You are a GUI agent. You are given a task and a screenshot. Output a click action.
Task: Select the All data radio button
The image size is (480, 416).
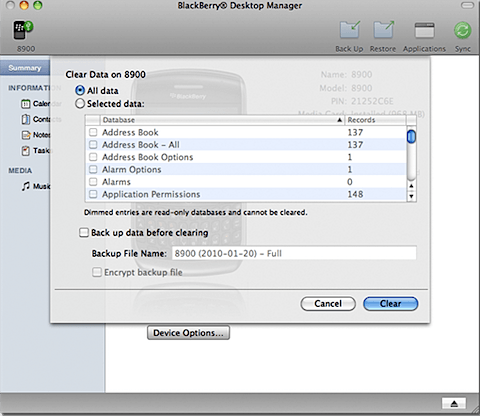click(x=80, y=90)
